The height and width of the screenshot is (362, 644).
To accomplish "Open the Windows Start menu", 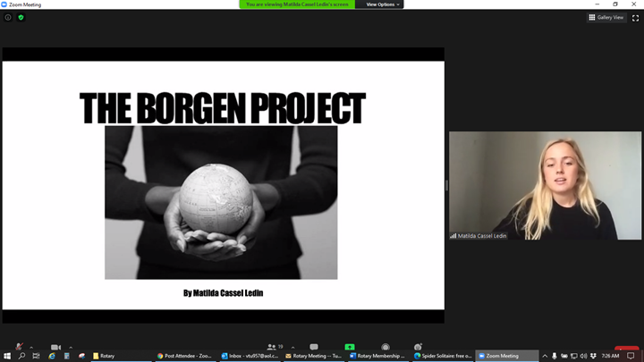I will [x=7, y=356].
